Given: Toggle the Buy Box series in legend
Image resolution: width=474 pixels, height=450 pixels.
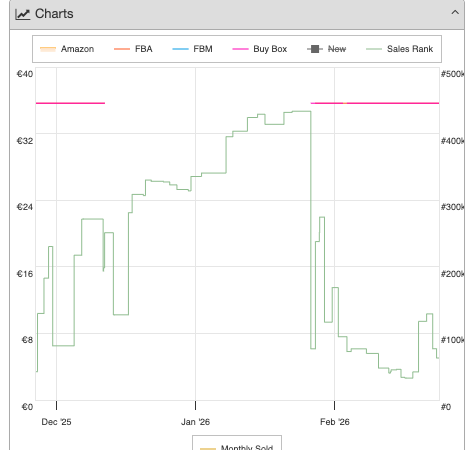Looking at the screenshot, I should click(x=260, y=49).
